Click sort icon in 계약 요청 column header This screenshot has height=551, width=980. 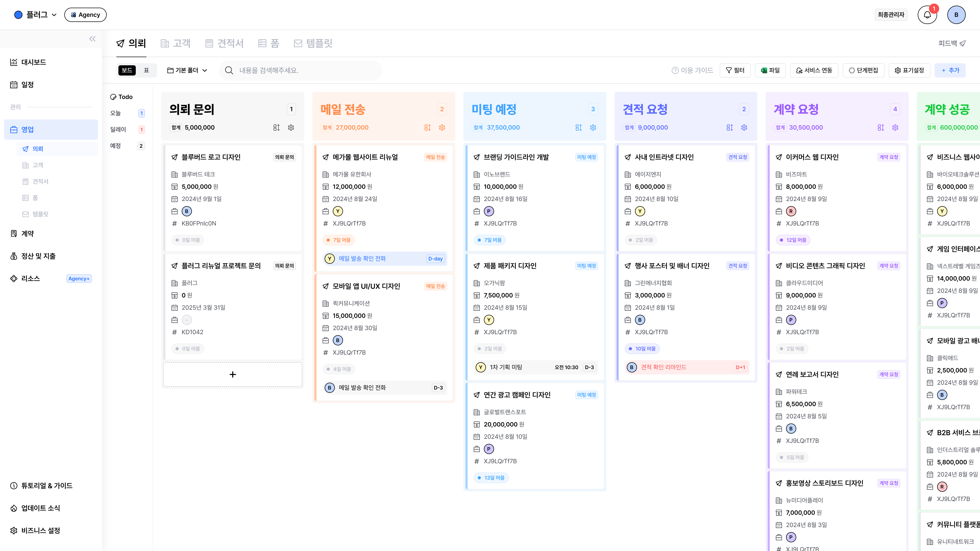(881, 128)
